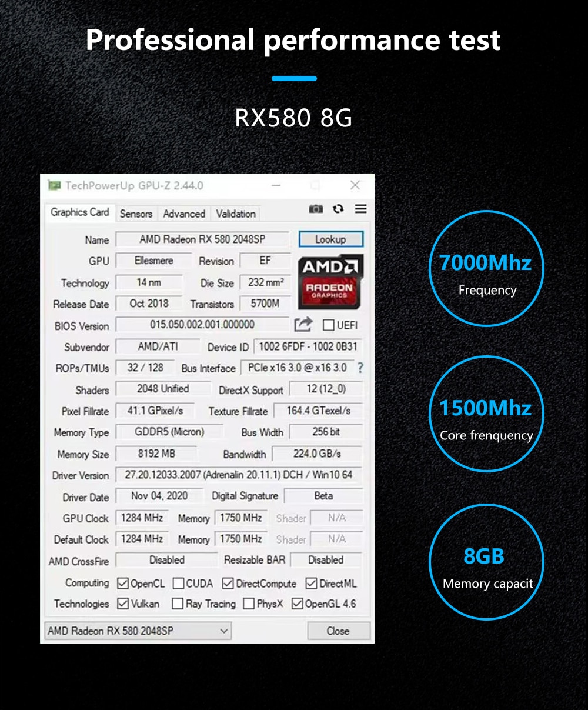Toggle the OpenGL 4.6 checkbox

click(x=297, y=604)
